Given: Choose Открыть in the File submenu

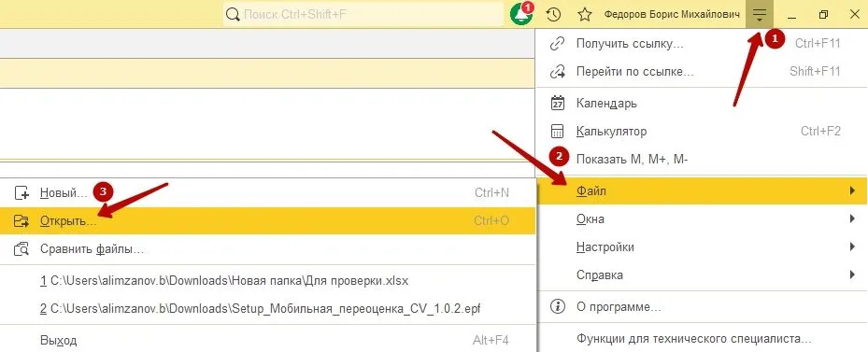Looking at the screenshot, I should pos(268,221).
